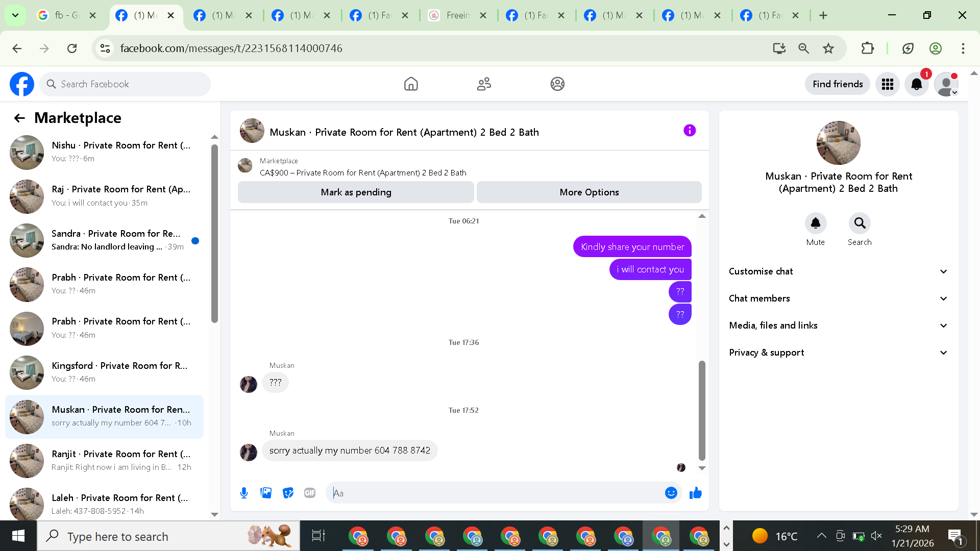Open the emoji smiley picker
Image resolution: width=980 pixels, height=551 pixels.
pos(671,493)
